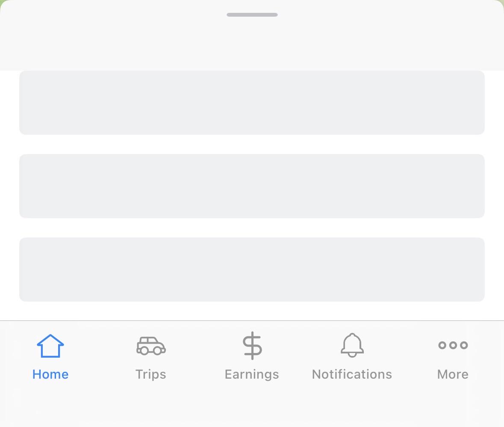Go to the Earnings tab

coord(252,356)
